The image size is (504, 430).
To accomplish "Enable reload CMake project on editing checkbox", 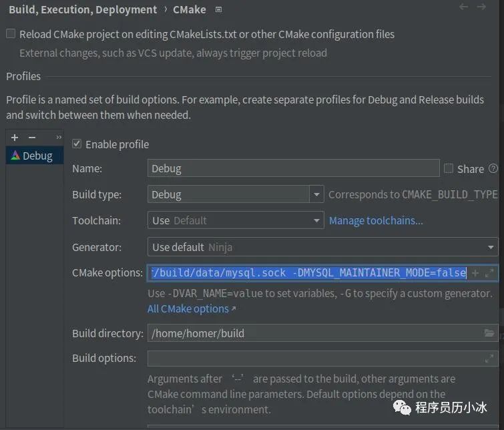I will pos(11,34).
